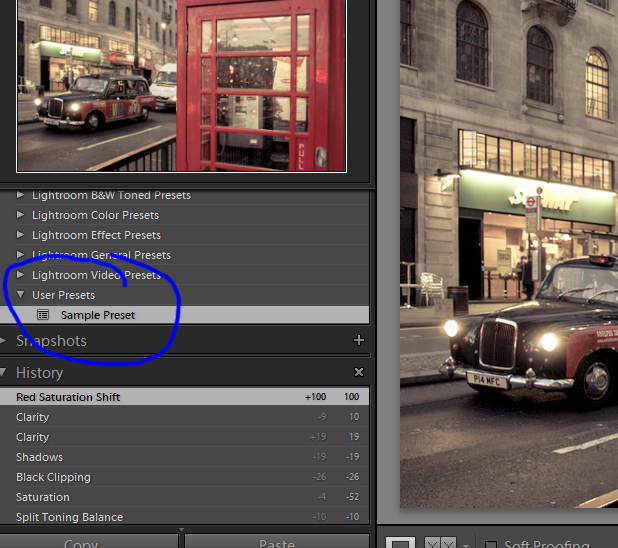Add a new snapshot with plus icon

point(359,341)
